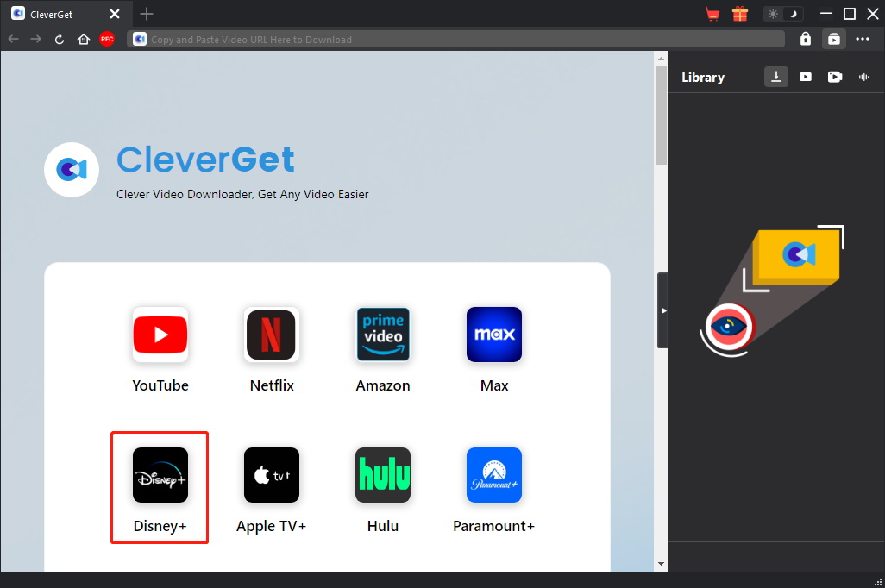Open the Apple TV+ shortcut
Screen dimensions: 885x588
click(x=272, y=475)
